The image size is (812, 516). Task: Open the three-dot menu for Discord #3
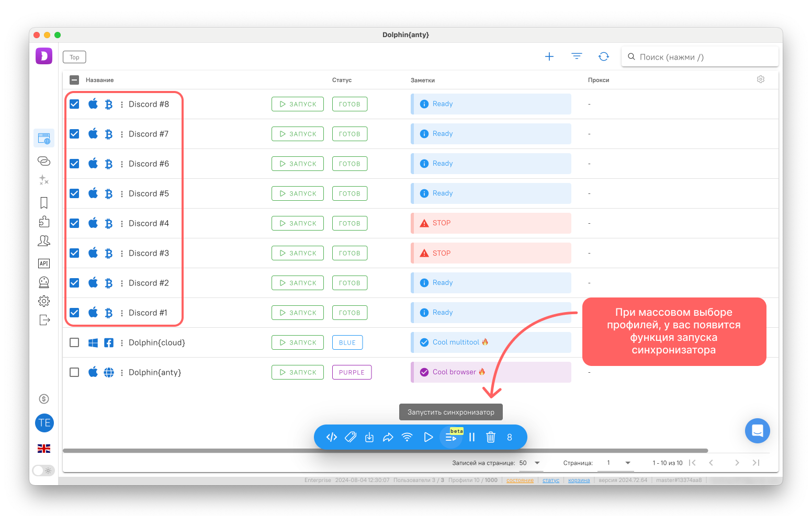click(x=122, y=253)
